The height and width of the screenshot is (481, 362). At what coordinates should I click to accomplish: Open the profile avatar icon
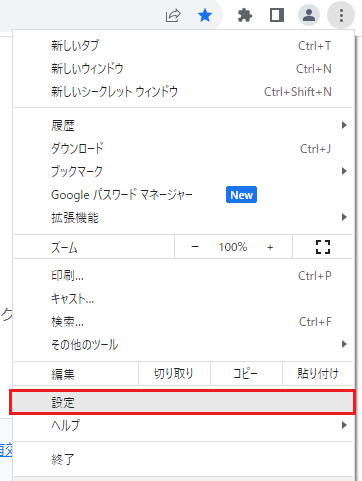[309, 15]
